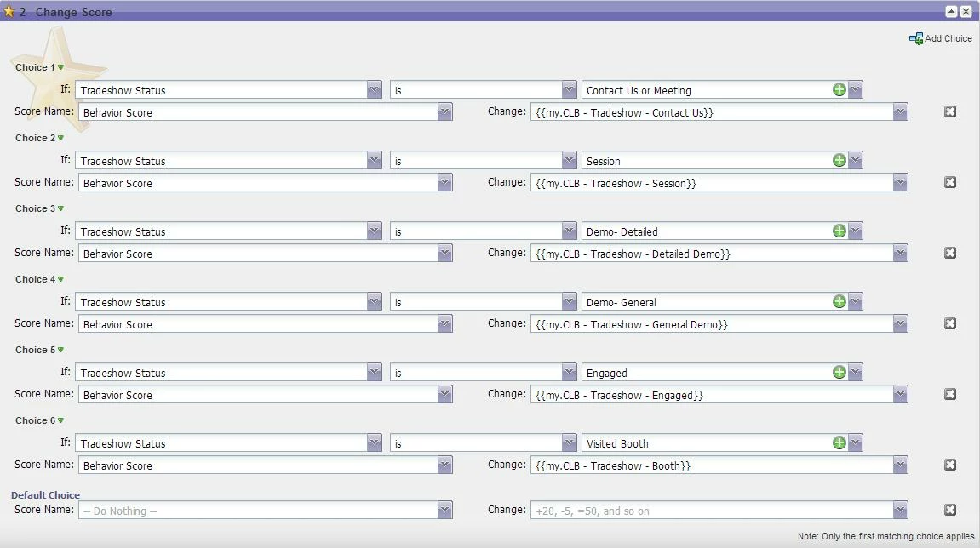Open Visited Booth value dropdown arrow

pos(856,443)
